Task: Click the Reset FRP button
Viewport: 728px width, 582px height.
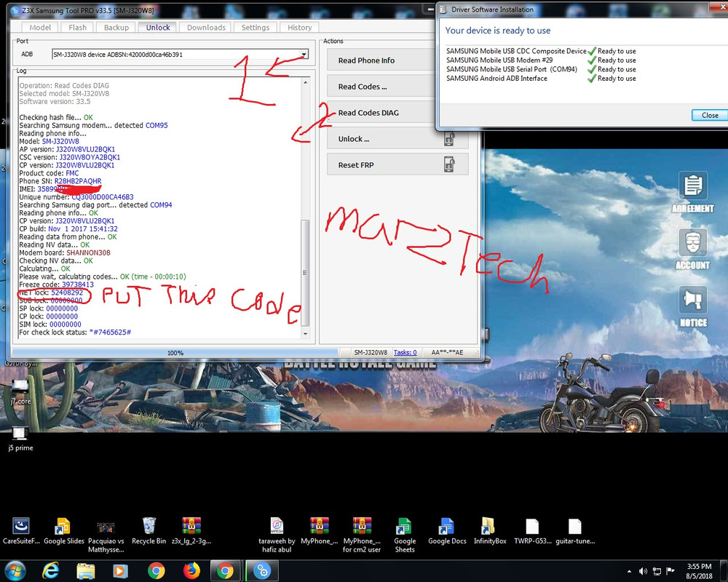Action: tap(397, 164)
